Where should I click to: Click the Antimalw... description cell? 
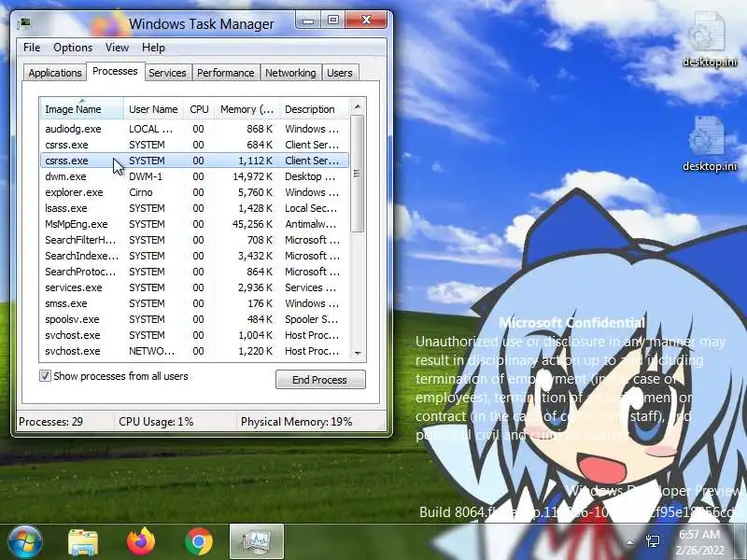point(311,224)
